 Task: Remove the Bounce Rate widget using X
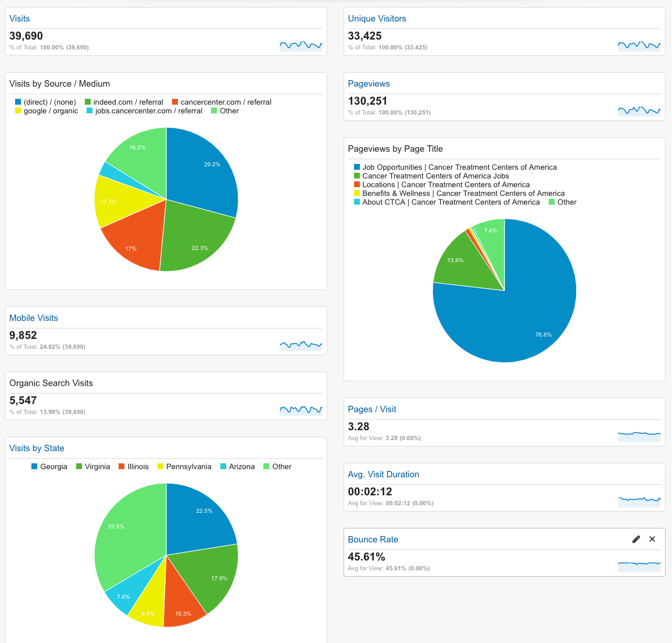pyautogui.click(x=652, y=540)
